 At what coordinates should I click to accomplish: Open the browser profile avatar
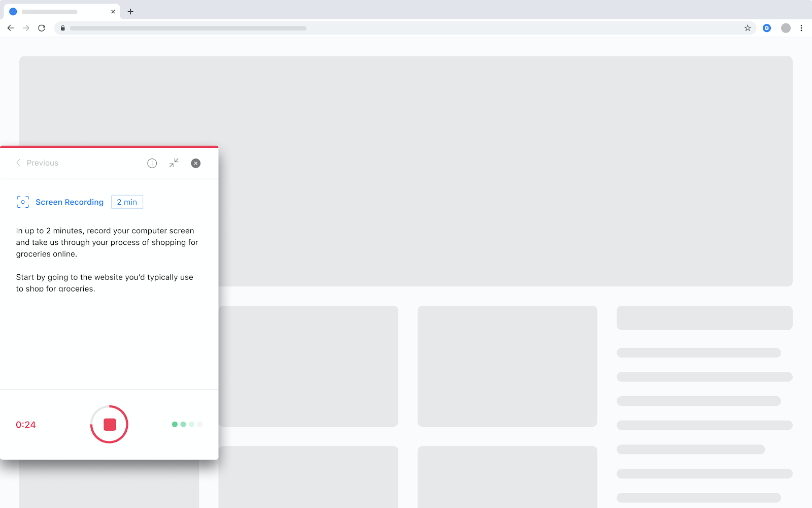[x=786, y=28]
